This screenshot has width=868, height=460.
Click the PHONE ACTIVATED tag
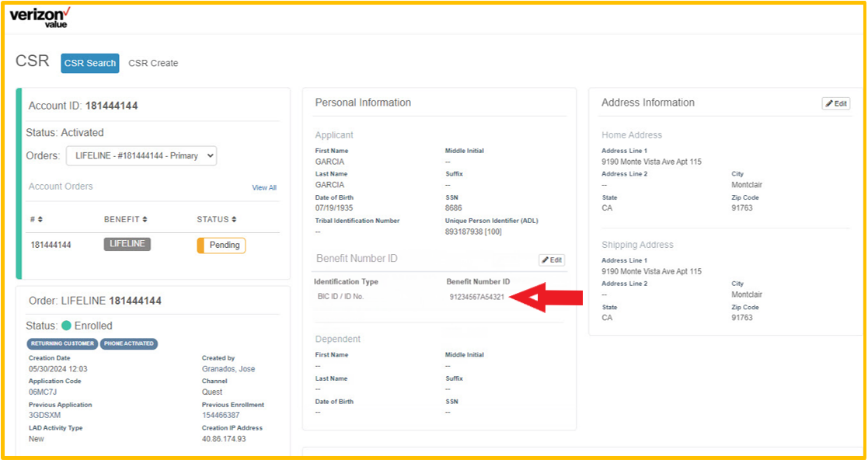tap(128, 343)
